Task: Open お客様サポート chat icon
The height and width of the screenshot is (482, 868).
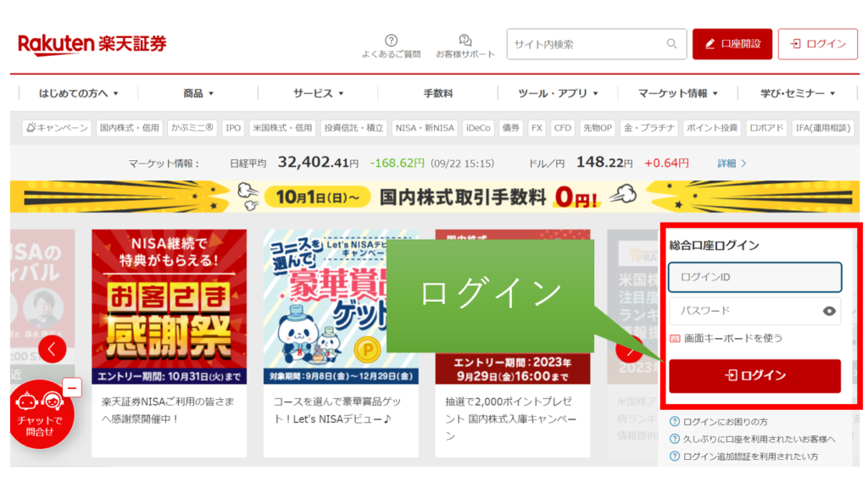Action: [x=465, y=41]
